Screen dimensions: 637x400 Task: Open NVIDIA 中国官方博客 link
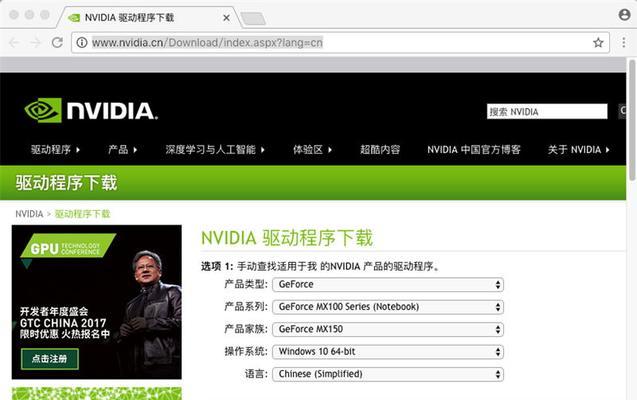pyautogui.click(x=474, y=149)
